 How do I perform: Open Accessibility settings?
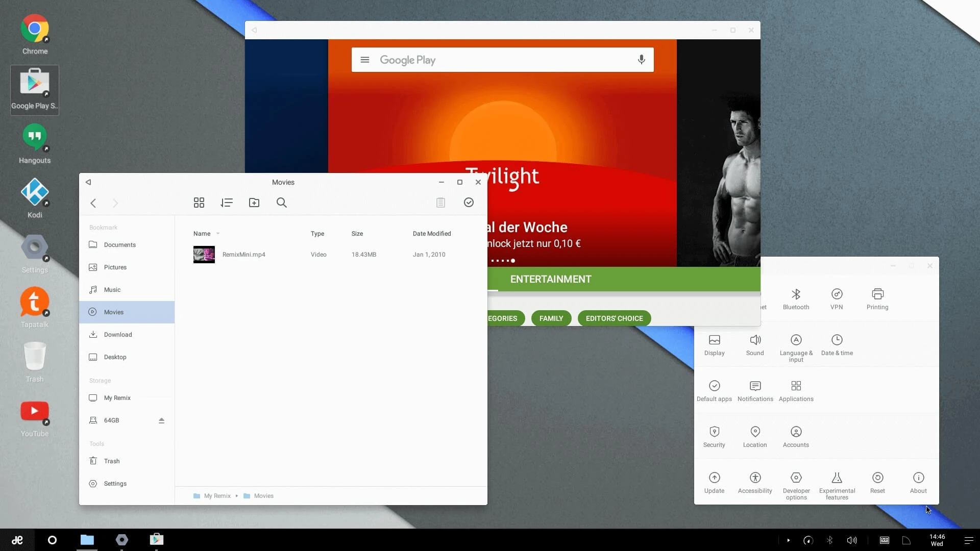[x=755, y=483]
